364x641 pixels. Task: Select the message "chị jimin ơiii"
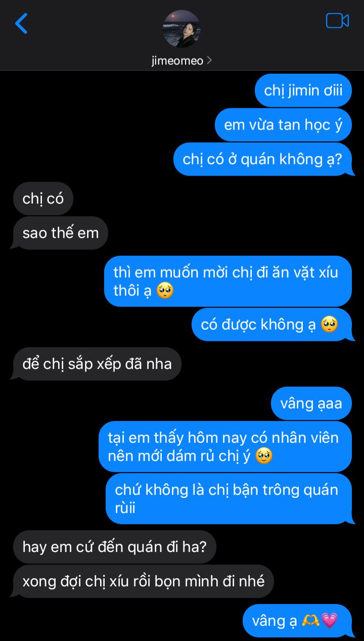click(303, 90)
